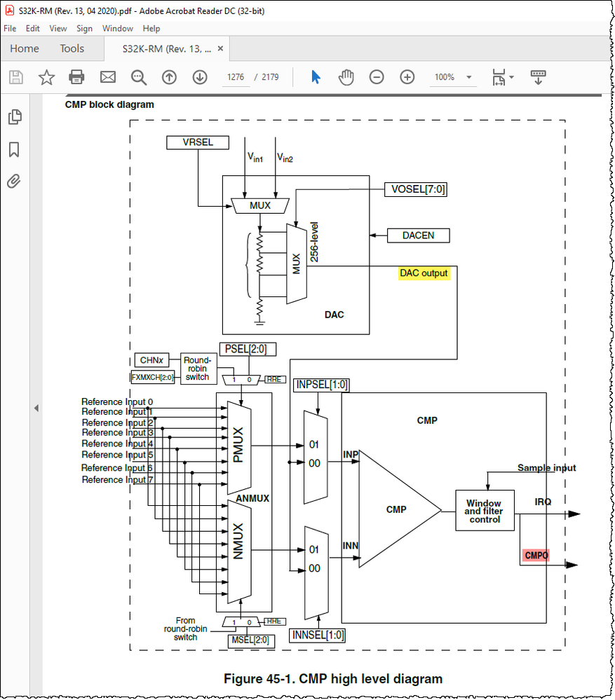Image resolution: width=615 pixels, height=700 pixels.
Task: Zoom in using the plus button
Action: click(407, 77)
